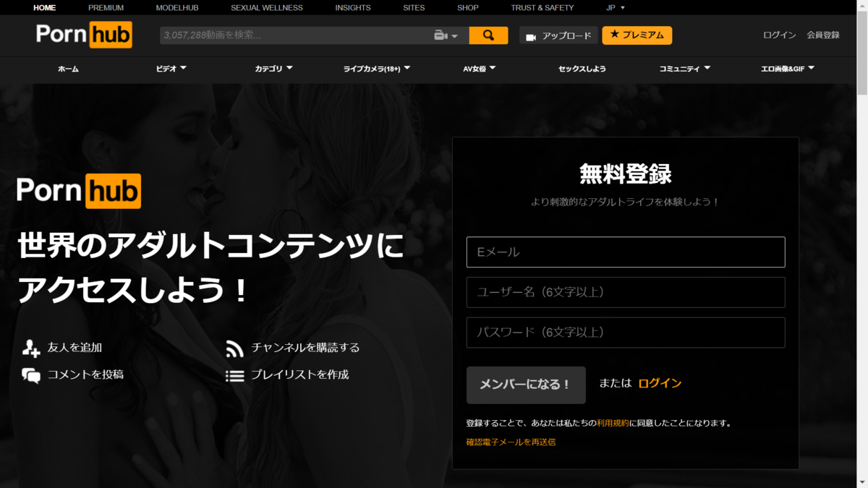Open TRUST & SAFETY in top bar
Screen dimensions: 868x488
tap(542, 8)
